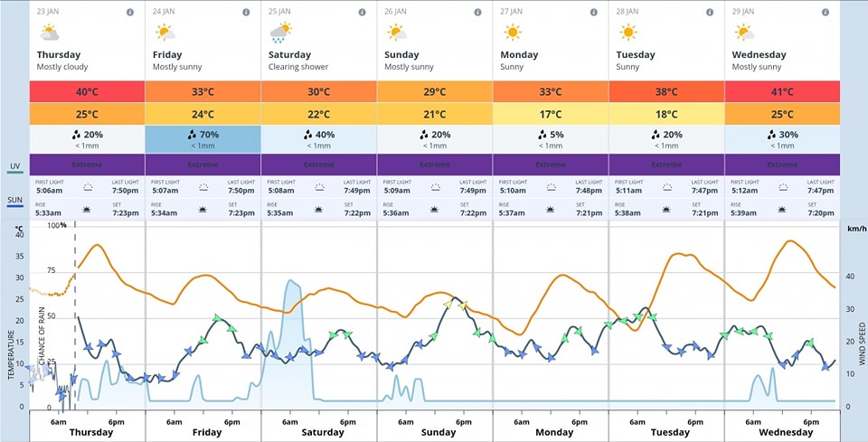
Task: Click the rain drops icon beside Saturday 40%
Action: pos(307,134)
